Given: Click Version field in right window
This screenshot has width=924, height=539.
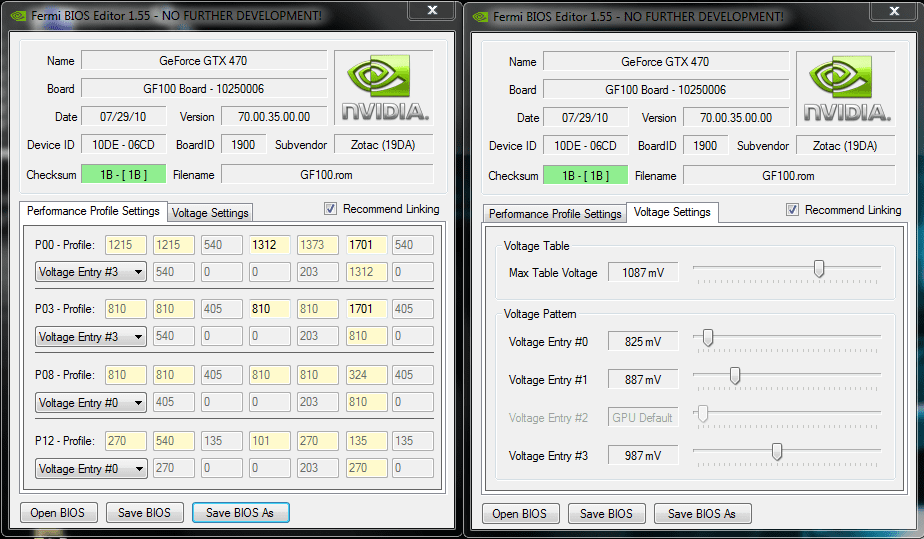Looking at the screenshot, I should point(736,117).
